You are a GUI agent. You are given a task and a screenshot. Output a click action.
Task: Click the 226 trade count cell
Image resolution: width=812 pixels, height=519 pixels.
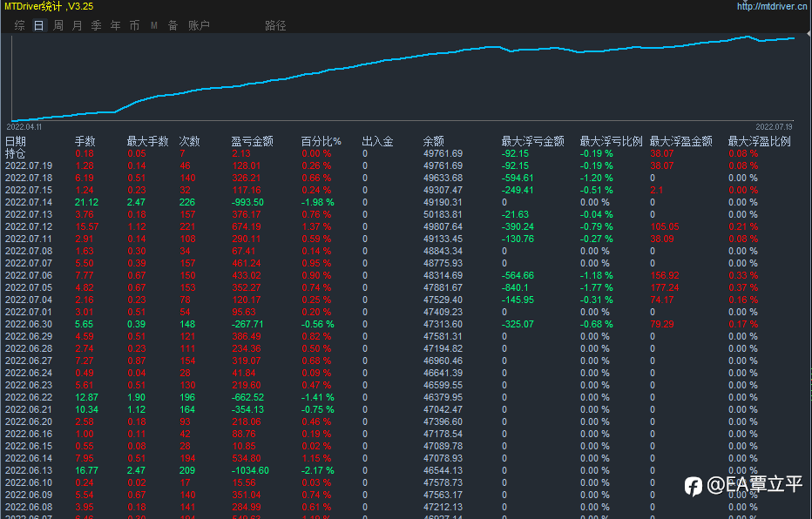[x=187, y=202]
